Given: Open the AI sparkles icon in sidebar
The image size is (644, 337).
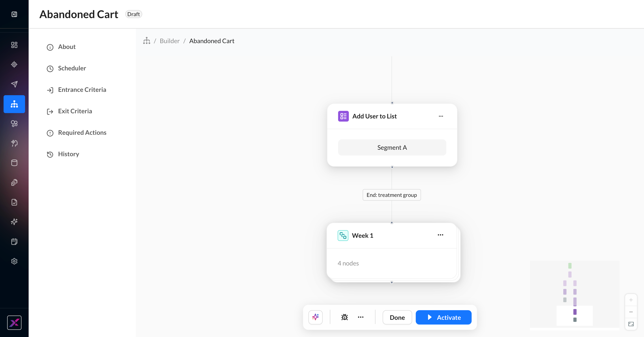Looking at the screenshot, I should point(14,222).
